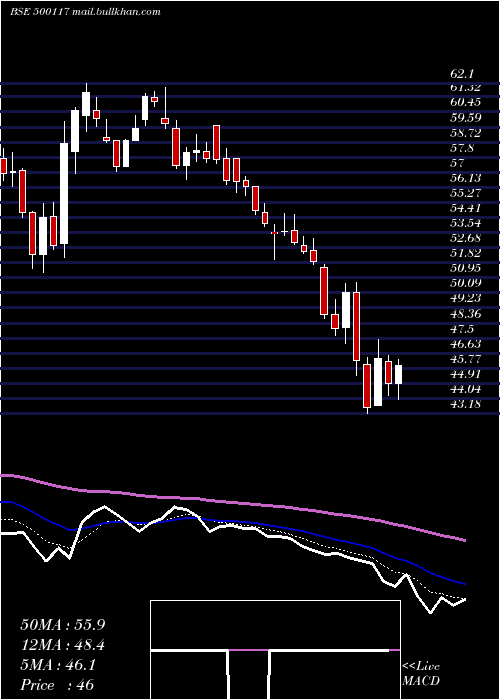Click the 51.82 price axis label

(465, 254)
